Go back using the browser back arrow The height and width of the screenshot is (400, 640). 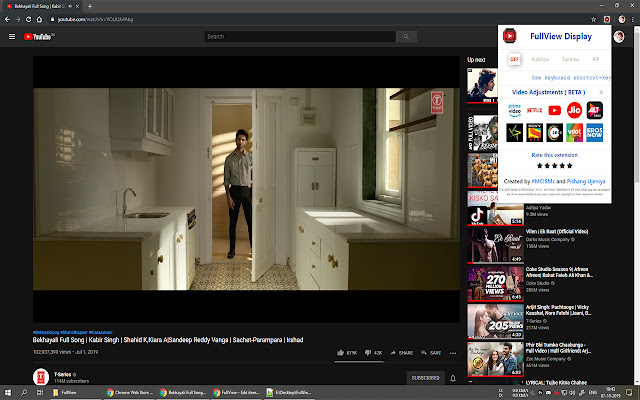[7, 19]
